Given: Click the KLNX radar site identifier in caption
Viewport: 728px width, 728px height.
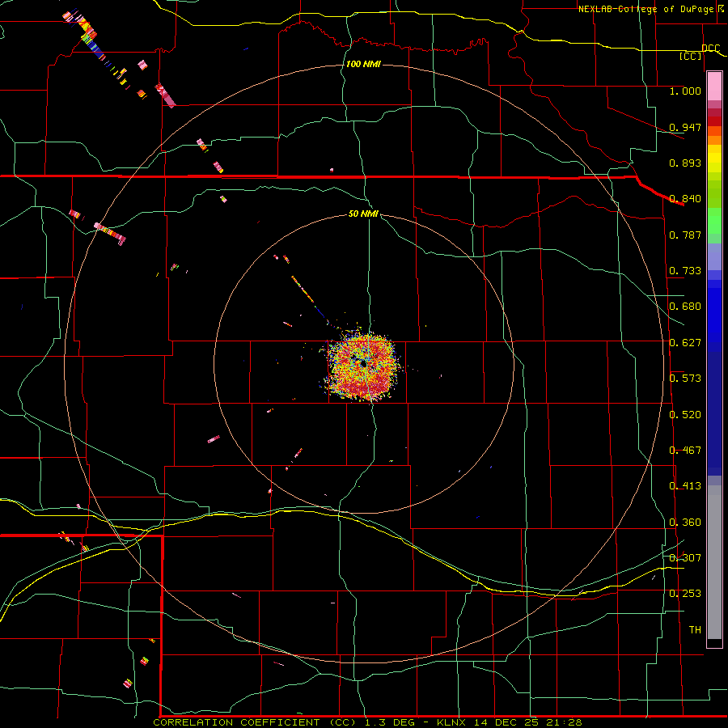Looking at the screenshot, I should 453,722.
